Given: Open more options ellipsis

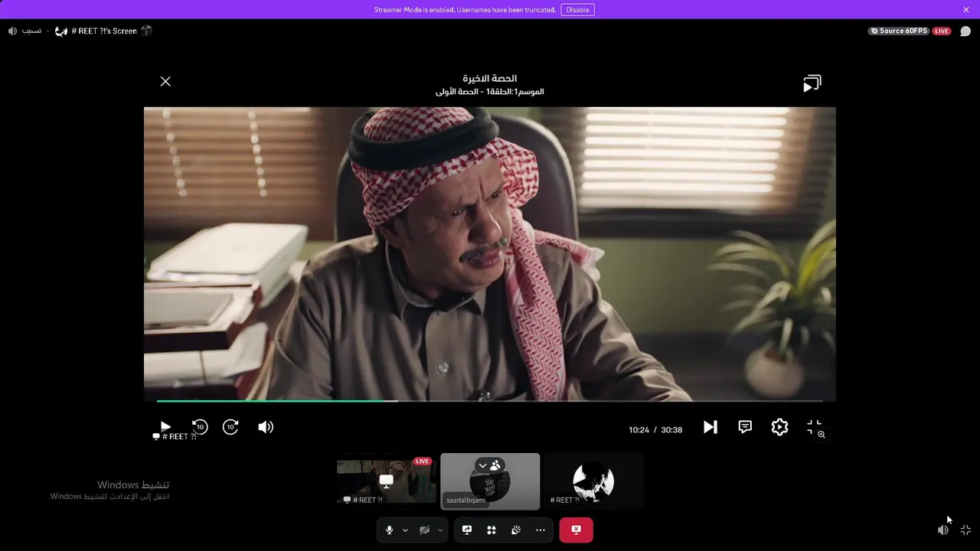Looking at the screenshot, I should [x=541, y=530].
